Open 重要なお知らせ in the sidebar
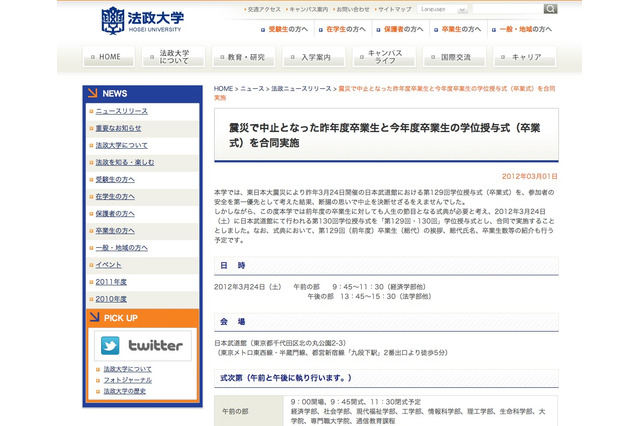 pos(118,128)
